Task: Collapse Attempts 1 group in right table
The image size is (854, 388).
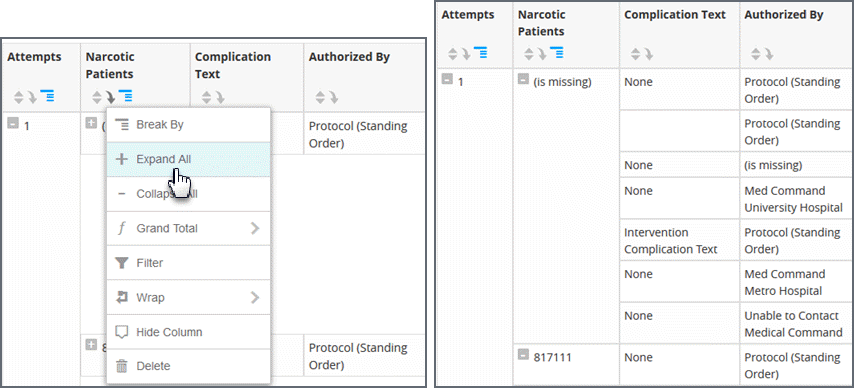Action: click(447, 80)
